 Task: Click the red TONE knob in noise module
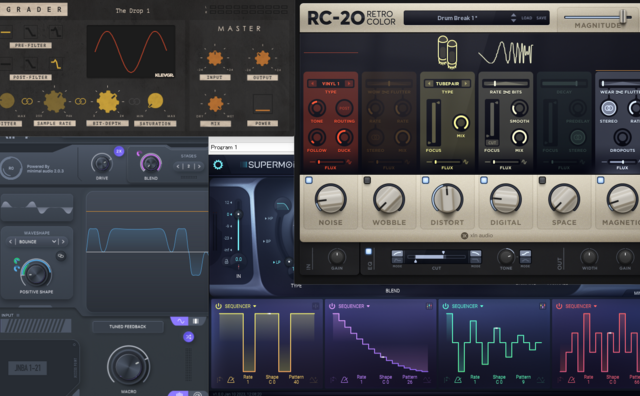[x=316, y=108]
